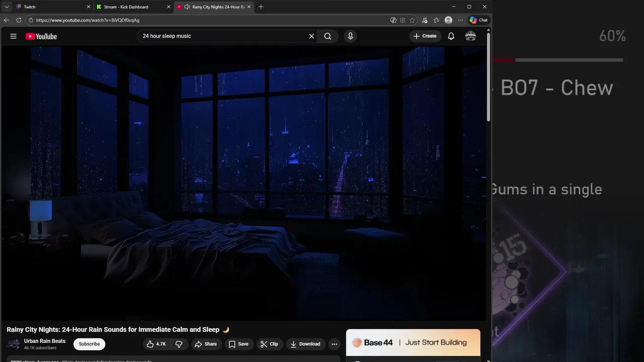Image resolution: width=644 pixels, height=362 pixels.
Task: Dislike the video with thumbs down
Action: pos(179,344)
